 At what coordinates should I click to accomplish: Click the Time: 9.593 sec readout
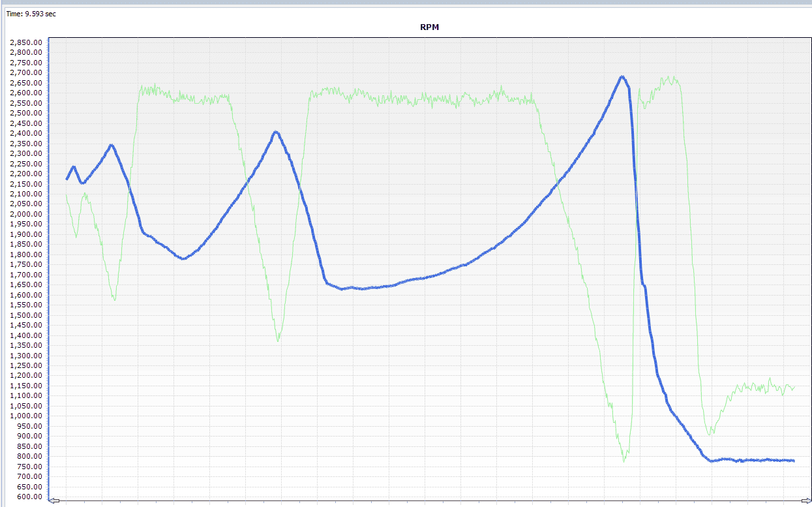31,14
